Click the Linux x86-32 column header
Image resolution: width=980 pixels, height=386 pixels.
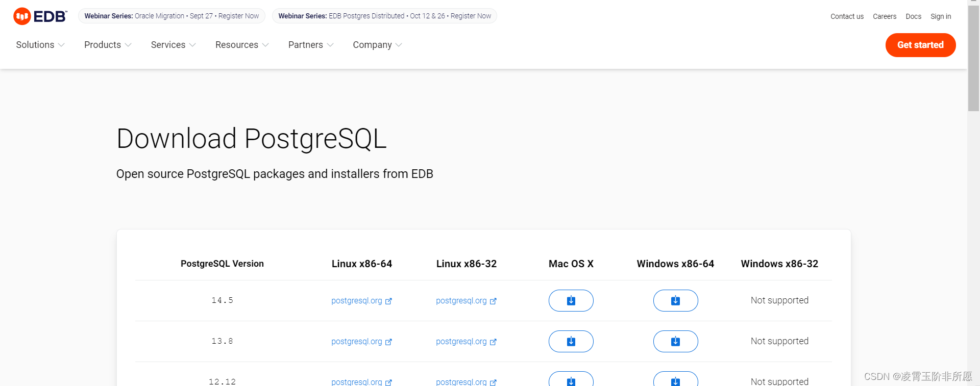(x=467, y=264)
